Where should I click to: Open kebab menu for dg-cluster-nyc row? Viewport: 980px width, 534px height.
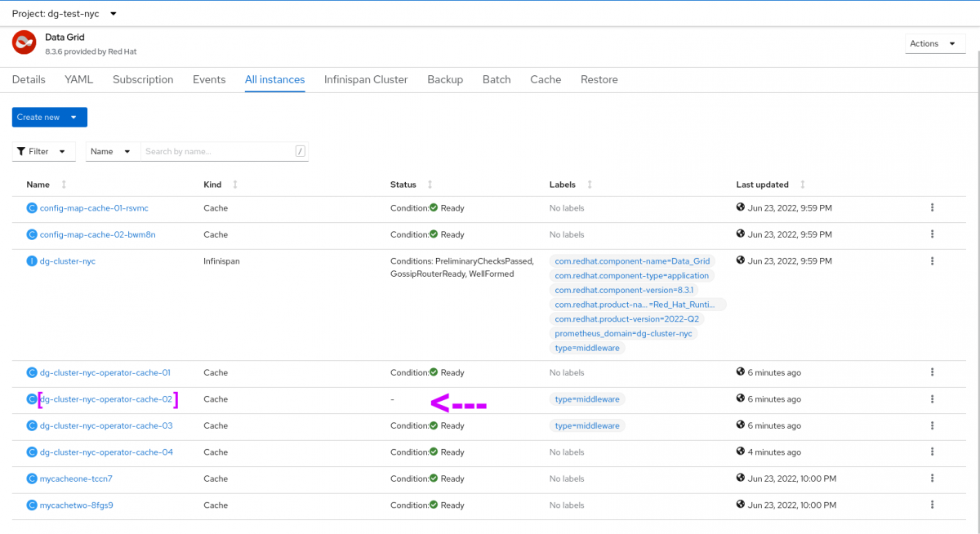[x=932, y=261]
